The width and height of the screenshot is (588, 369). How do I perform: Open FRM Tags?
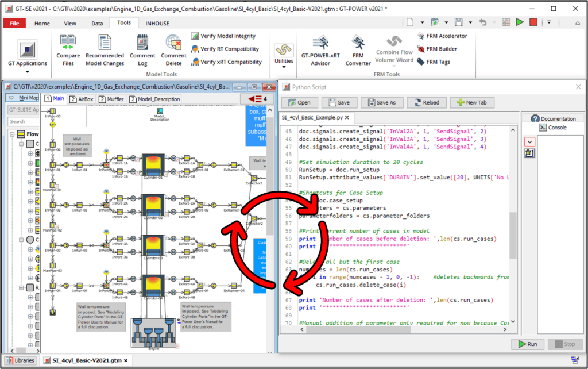pos(434,62)
